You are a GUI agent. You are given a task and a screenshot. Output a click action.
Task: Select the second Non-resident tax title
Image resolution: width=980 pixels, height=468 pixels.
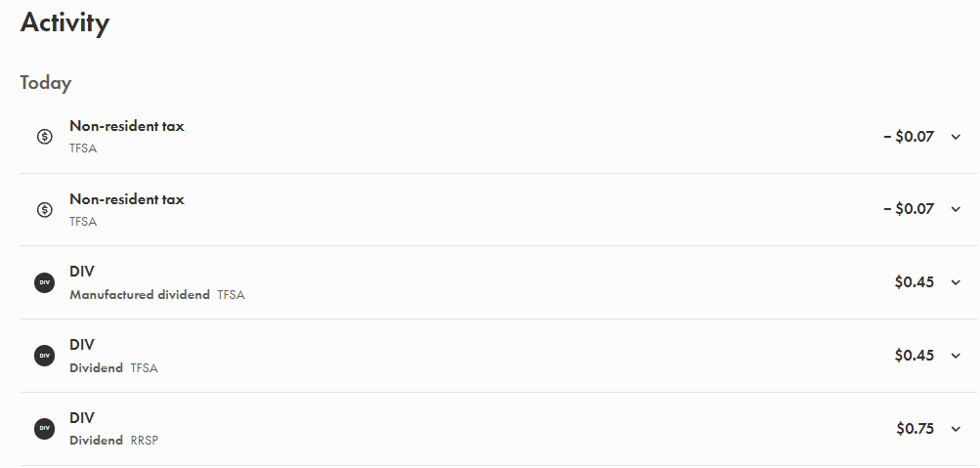pyautogui.click(x=127, y=199)
